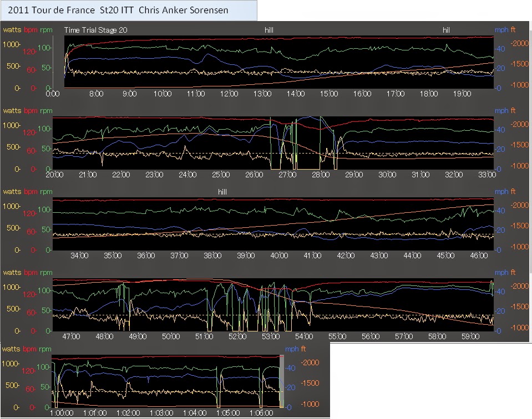
Task: Click the 58:00 time axis label
Action: point(437,336)
